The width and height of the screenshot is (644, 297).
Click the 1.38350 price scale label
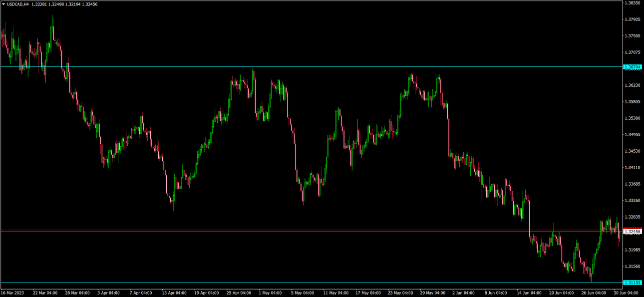point(633,3)
